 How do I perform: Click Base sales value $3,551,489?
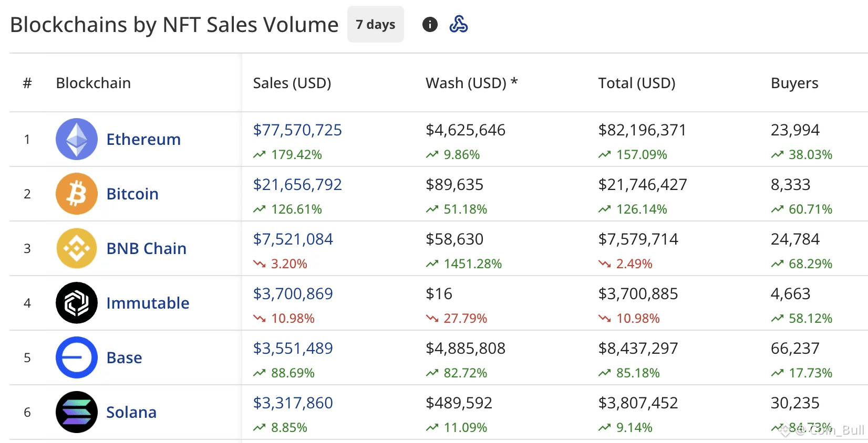[x=293, y=348]
